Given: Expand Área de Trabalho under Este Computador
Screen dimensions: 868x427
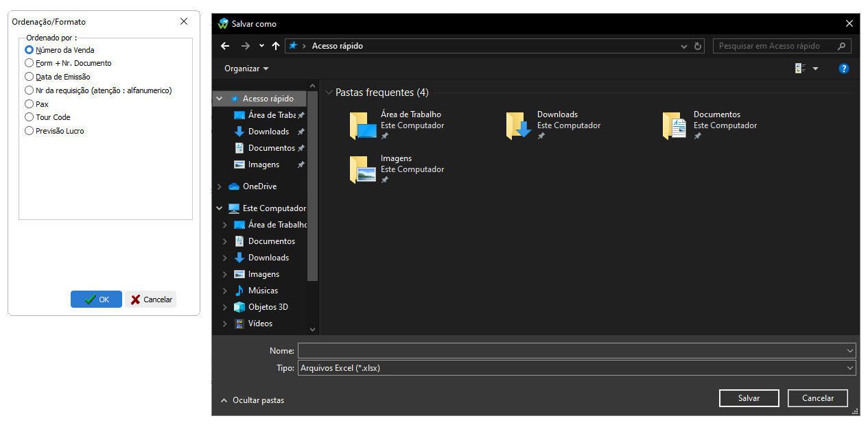Looking at the screenshot, I should click(225, 225).
